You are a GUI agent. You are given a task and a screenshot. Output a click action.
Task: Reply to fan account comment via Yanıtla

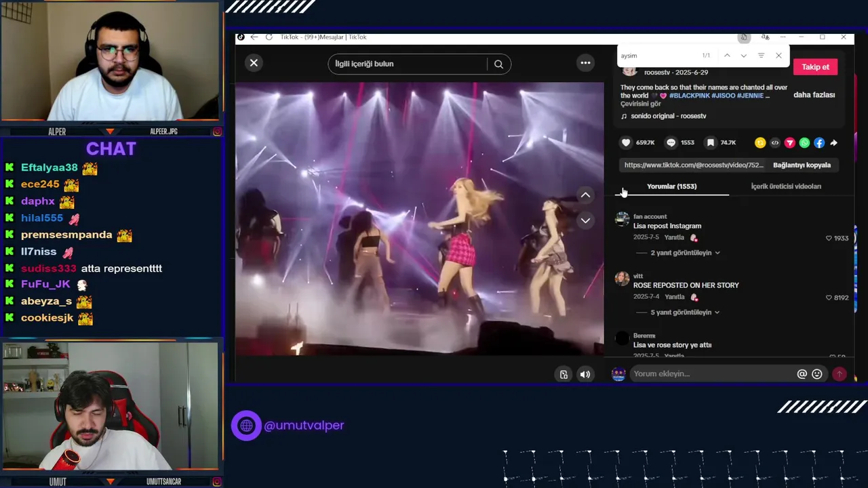coord(674,238)
